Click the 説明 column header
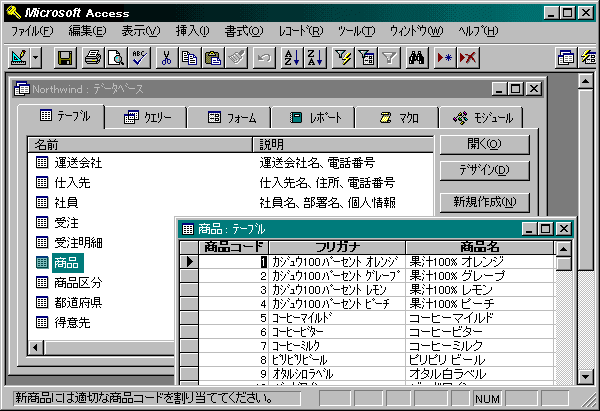This screenshot has width=600, height=411. pos(343,145)
